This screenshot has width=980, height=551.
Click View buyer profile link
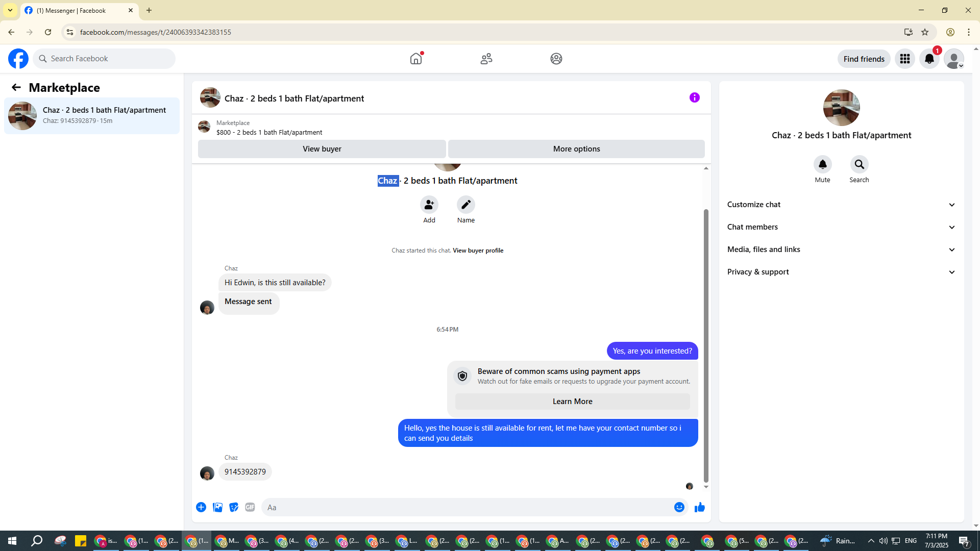(x=478, y=251)
